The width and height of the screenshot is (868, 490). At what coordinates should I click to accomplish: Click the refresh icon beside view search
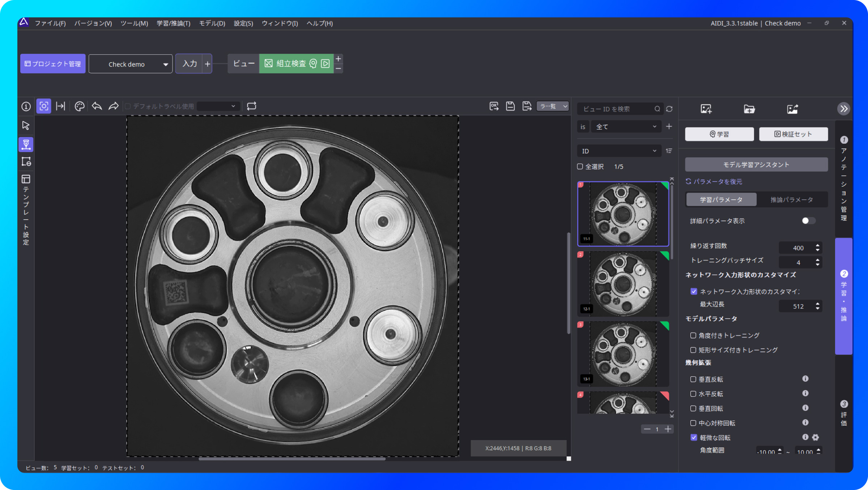click(x=669, y=109)
